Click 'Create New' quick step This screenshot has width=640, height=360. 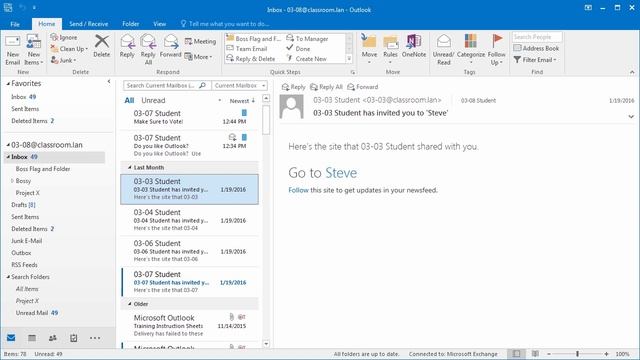click(x=307, y=59)
